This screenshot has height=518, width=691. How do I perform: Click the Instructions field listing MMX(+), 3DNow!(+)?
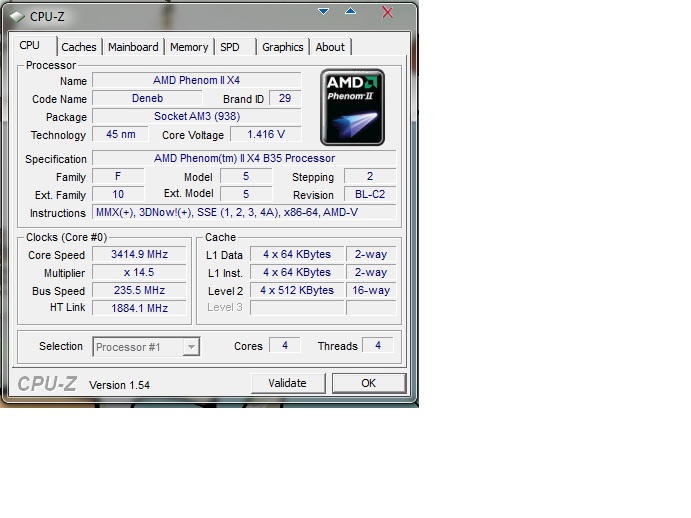[x=244, y=212]
